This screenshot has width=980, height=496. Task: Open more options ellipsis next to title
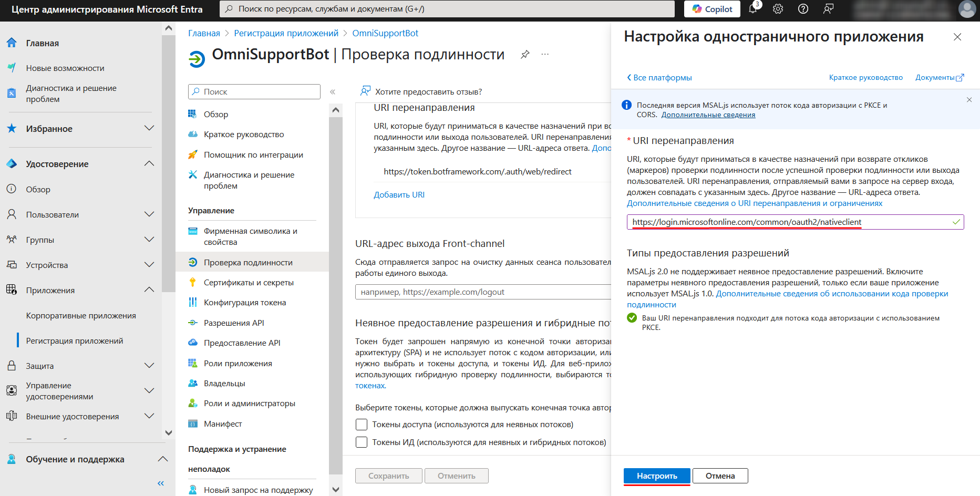(545, 55)
